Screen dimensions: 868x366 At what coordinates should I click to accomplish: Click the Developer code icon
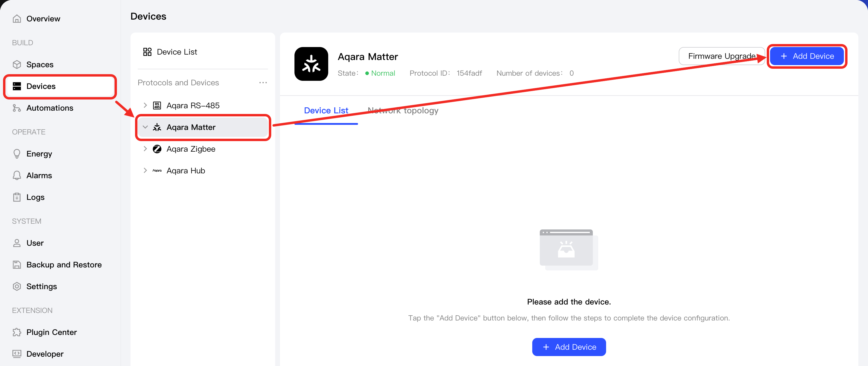(17, 354)
